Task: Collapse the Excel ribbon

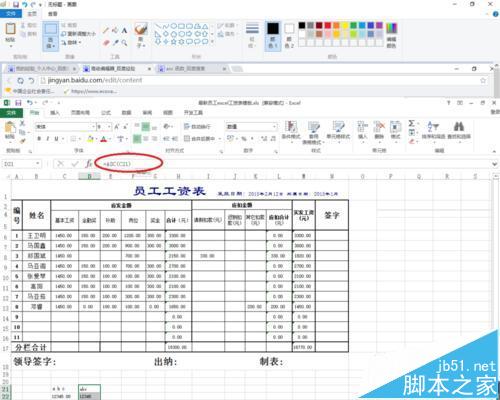Action: [x=494, y=151]
